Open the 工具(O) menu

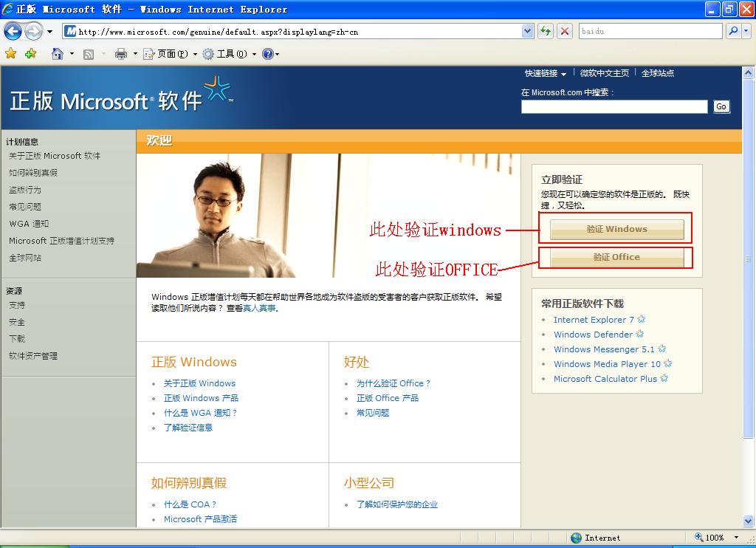point(230,54)
